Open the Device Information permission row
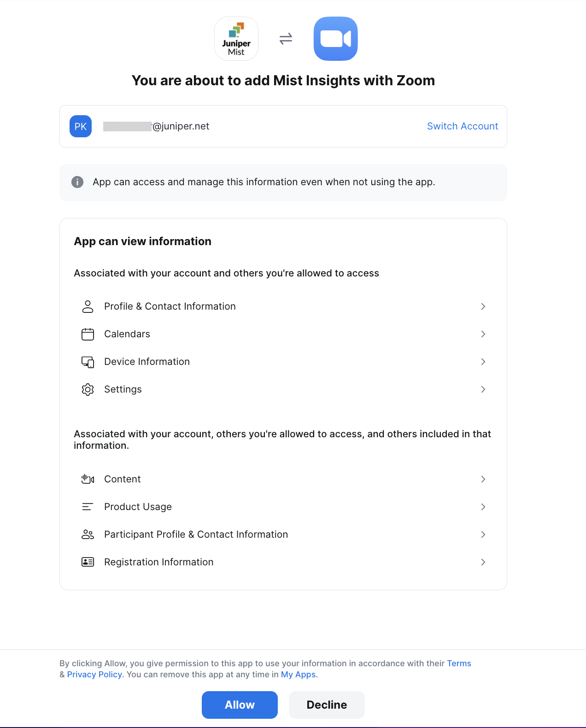This screenshot has height=728, width=586. (x=147, y=362)
